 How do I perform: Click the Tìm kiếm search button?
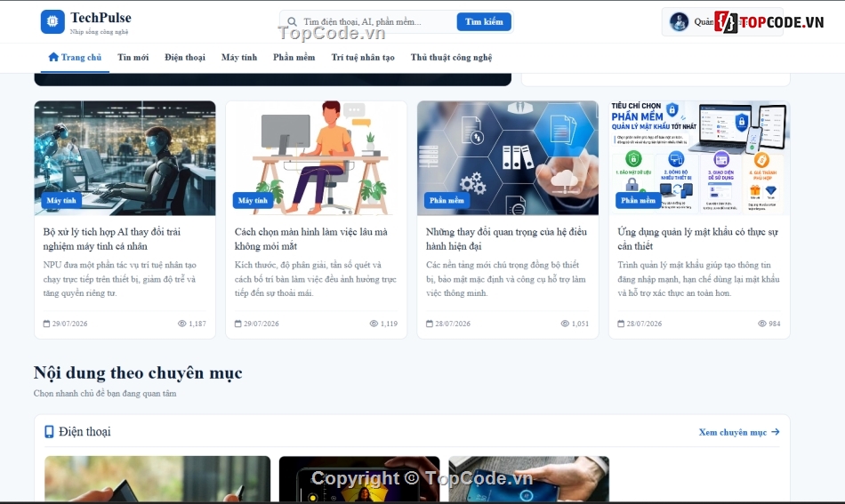point(484,21)
